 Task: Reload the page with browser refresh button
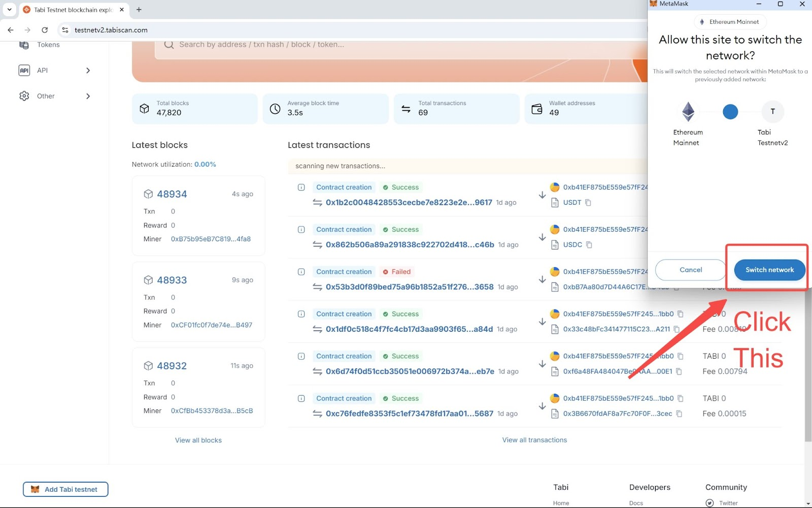point(45,30)
